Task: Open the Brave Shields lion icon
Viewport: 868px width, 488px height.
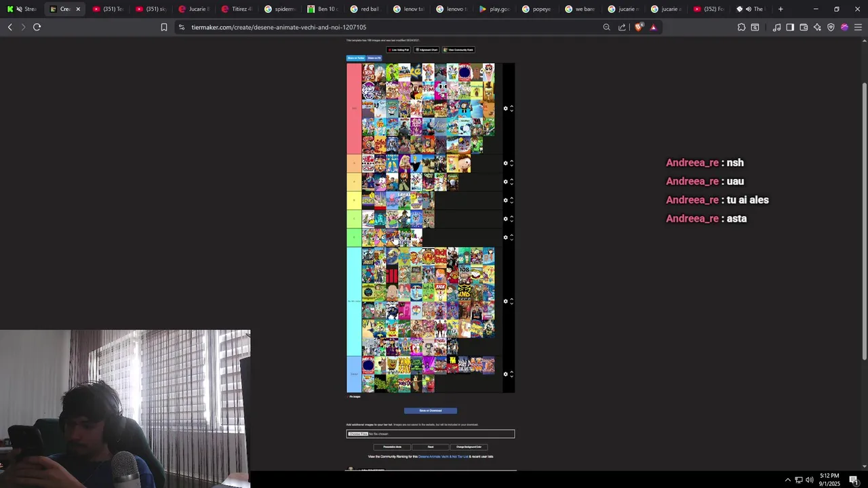Action: pyautogui.click(x=638, y=27)
